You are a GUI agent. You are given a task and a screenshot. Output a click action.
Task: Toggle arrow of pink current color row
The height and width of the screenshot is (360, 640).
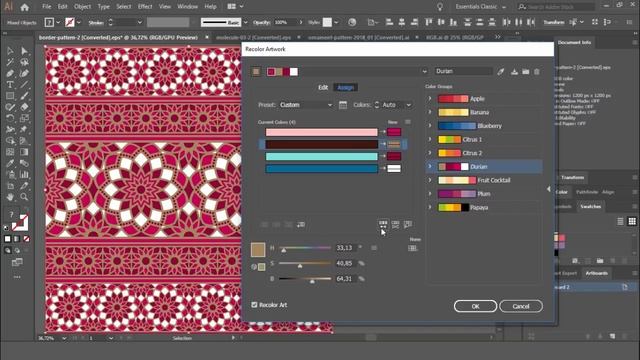[x=383, y=132]
